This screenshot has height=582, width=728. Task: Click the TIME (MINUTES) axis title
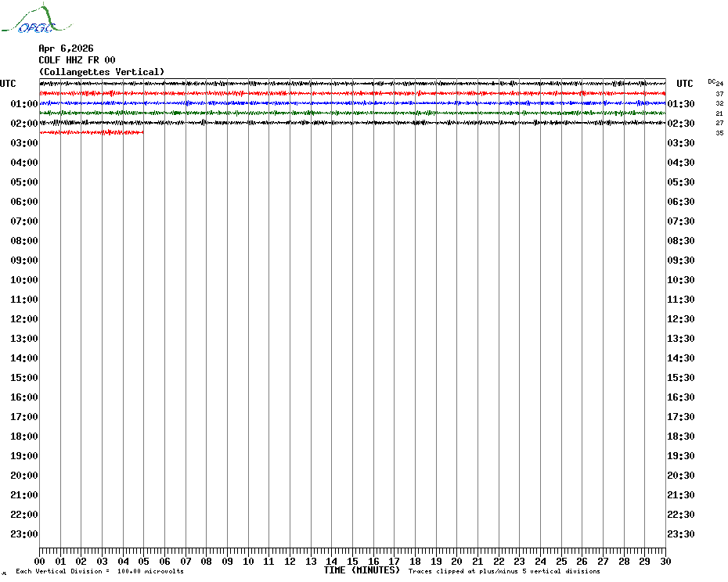[362, 570]
